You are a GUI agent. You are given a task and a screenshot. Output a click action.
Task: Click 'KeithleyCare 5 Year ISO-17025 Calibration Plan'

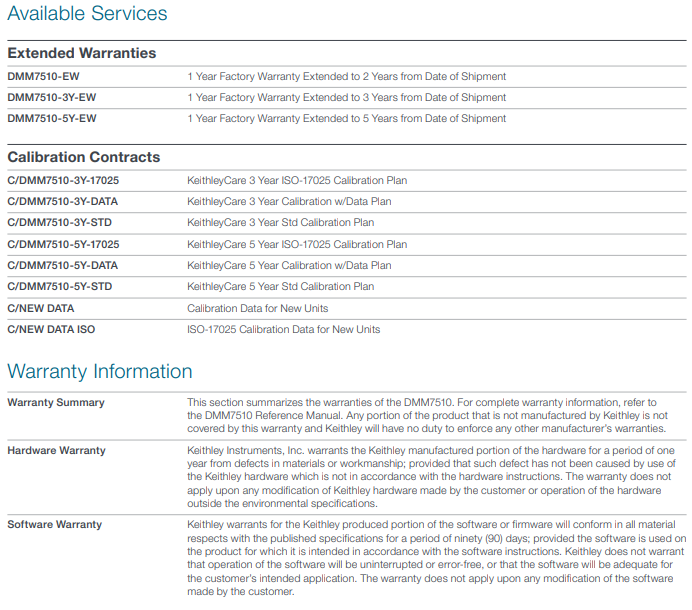pos(297,245)
